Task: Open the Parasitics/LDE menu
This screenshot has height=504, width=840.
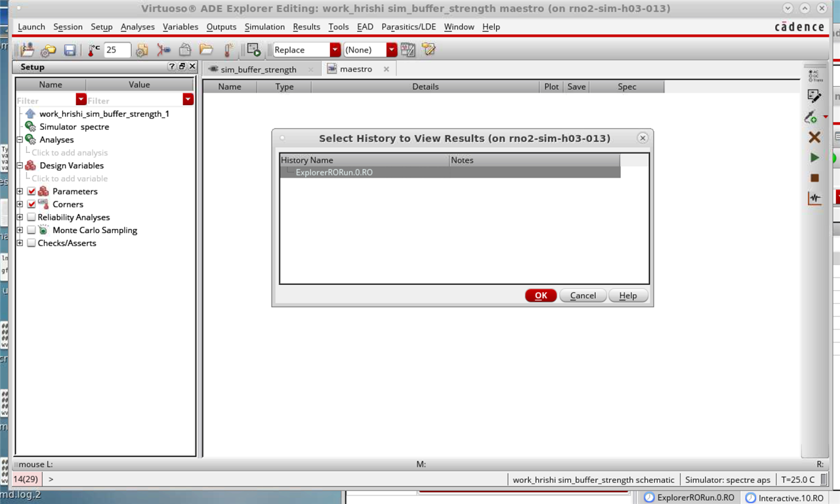Action: pyautogui.click(x=409, y=27)
